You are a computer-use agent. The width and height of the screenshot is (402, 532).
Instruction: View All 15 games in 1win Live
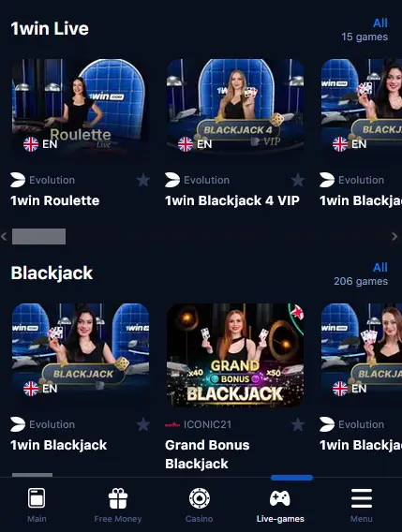tap(365, 30)
